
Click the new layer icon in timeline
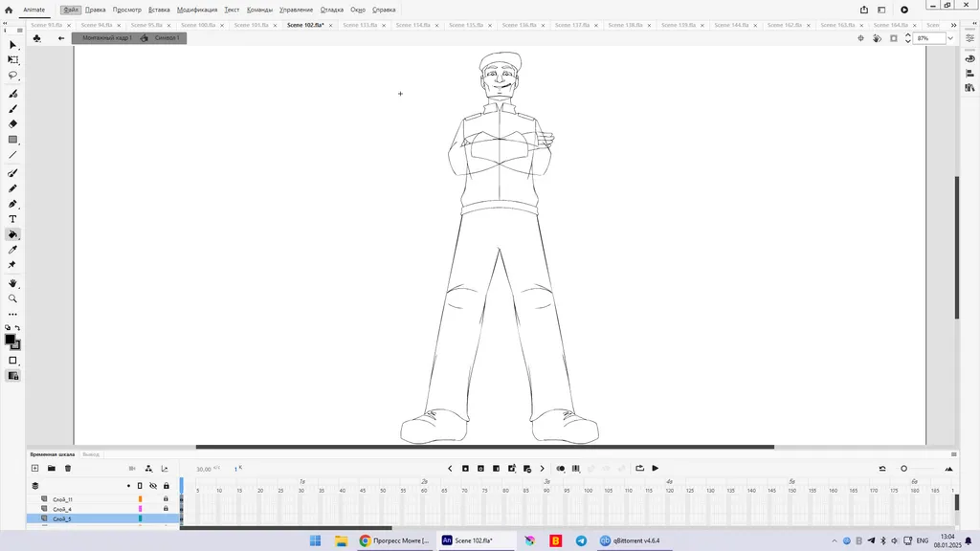(x=35, y=469)
